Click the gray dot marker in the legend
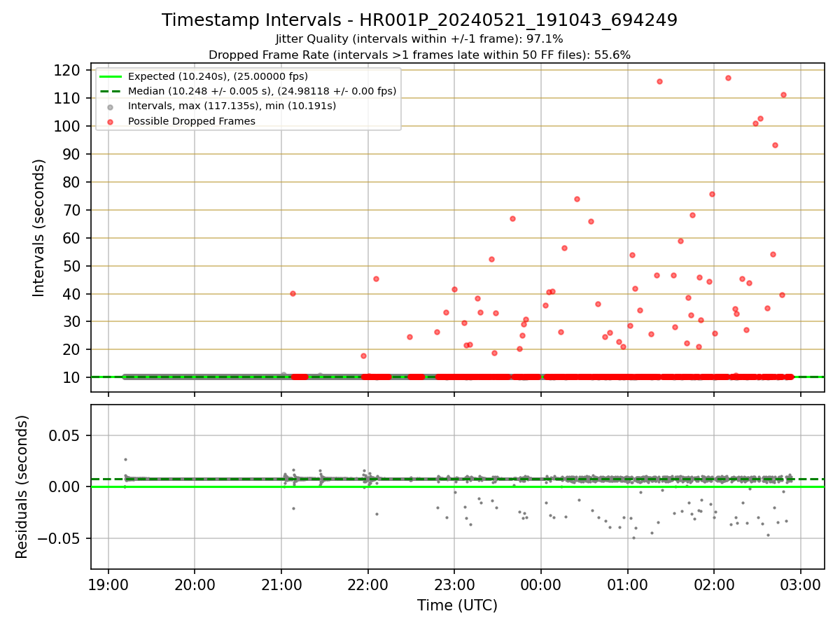Image resolution: width=840 pixels, height=630 pixels. tap(111, 106)
